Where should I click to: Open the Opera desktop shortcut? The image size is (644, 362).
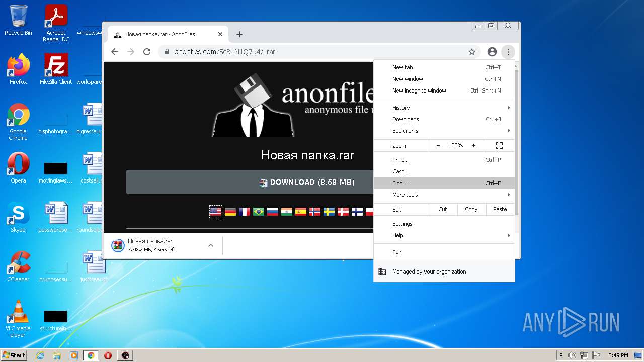pos(18,168)
